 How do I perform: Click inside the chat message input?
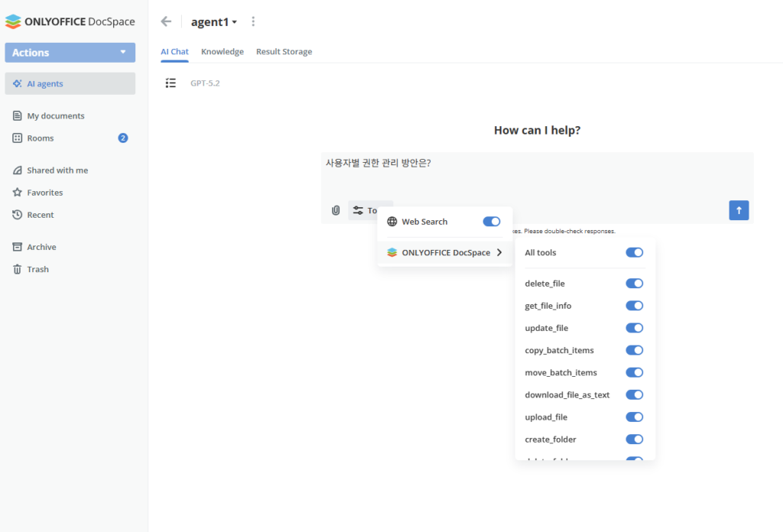(537, 175)
